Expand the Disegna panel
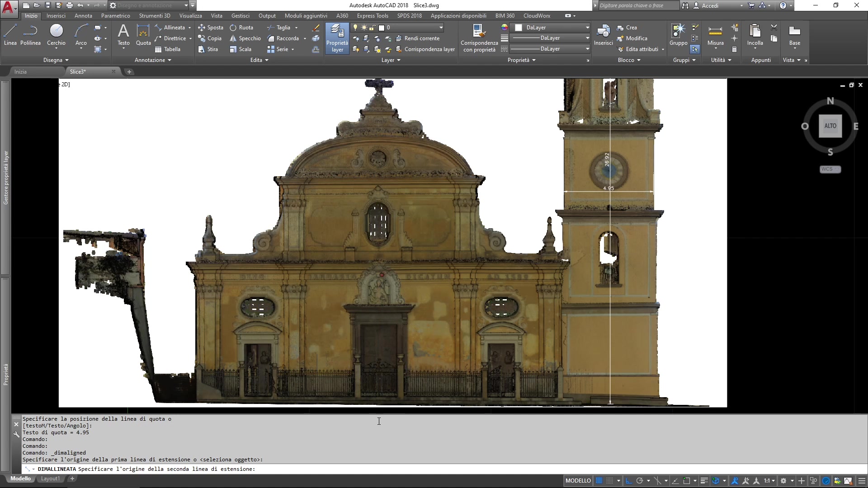The height and width of the screenshot is (488, 868). [x=56, y=60]
